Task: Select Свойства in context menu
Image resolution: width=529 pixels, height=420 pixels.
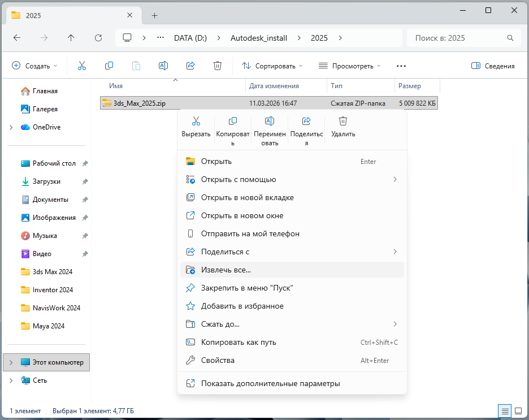Action: point(292,360)
